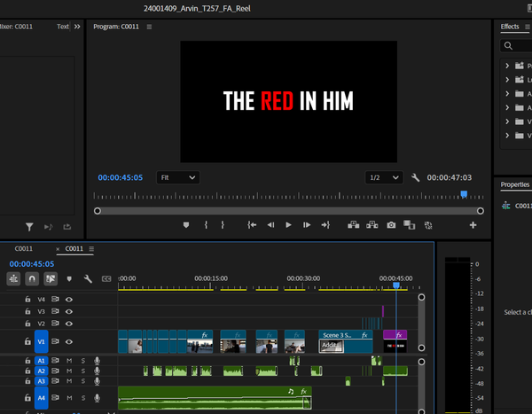Open the 1/2 playback resolution dropdown
The height and width of the screenshot is (414, 532).
(x=384, y=177)
